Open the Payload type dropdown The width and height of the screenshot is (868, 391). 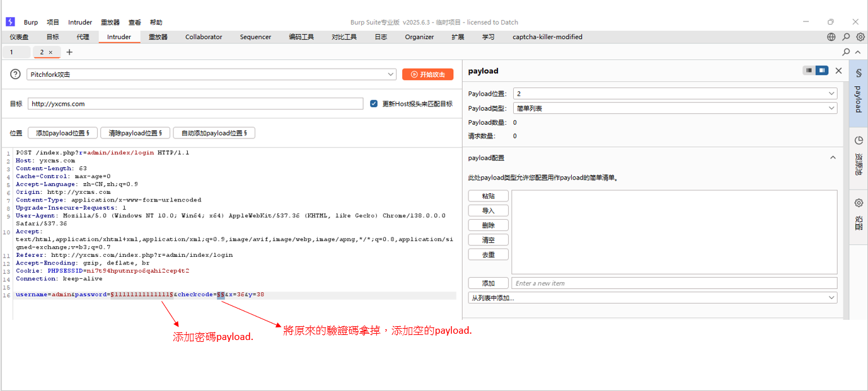pos(675,108)
